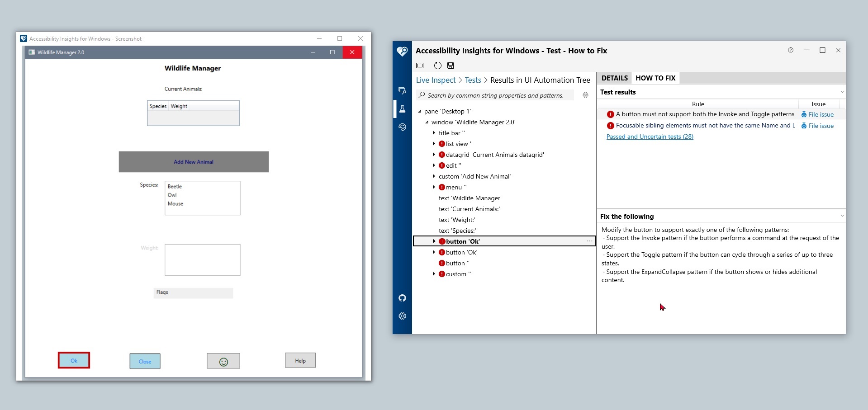Click Weight column header in datagrid
Viewport: 868px width, 410px height.
tap(179, 106)
